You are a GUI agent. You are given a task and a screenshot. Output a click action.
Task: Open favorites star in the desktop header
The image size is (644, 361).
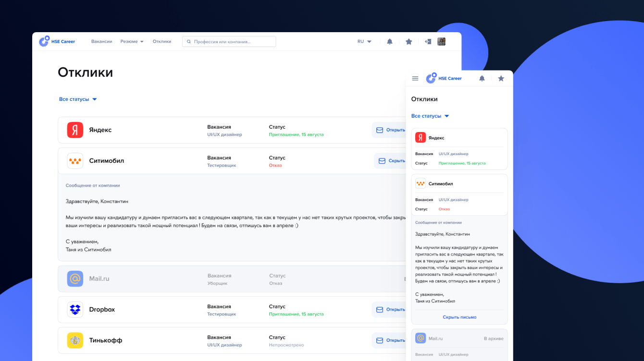coord(409,42)
